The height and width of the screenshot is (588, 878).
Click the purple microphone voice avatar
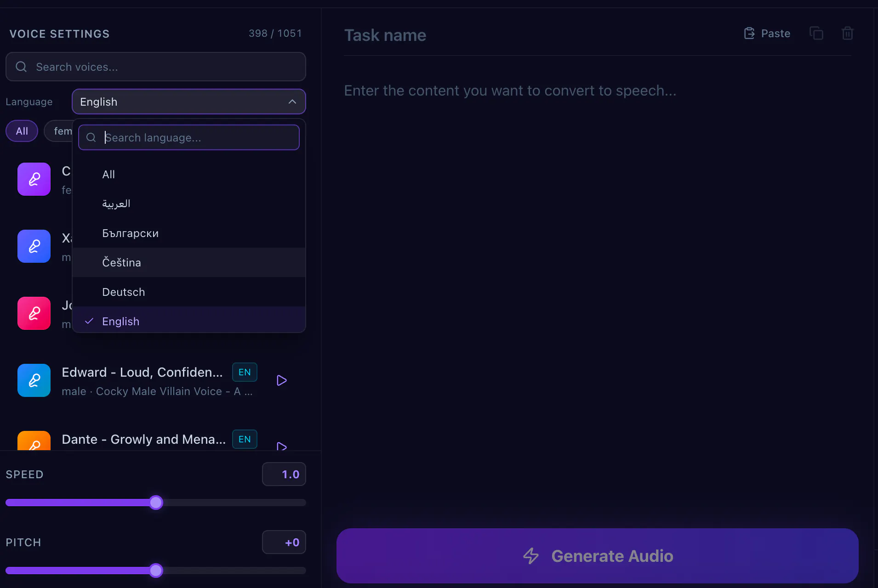click(34, 179)
